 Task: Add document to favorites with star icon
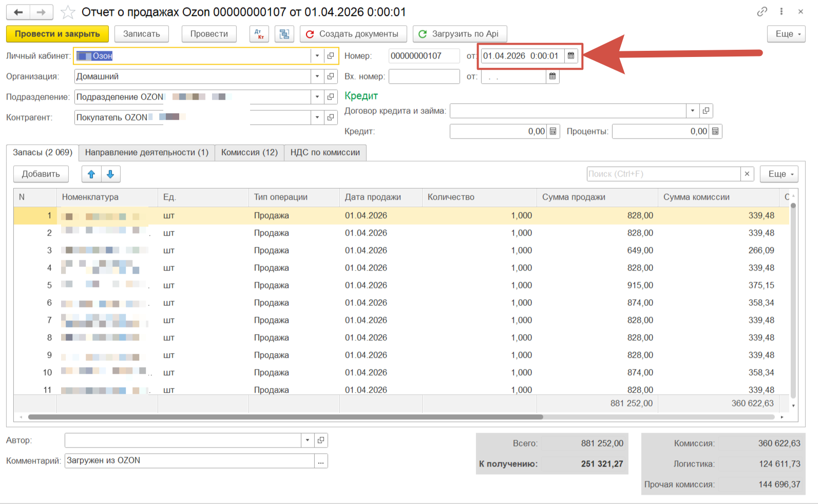coord(68,12)
